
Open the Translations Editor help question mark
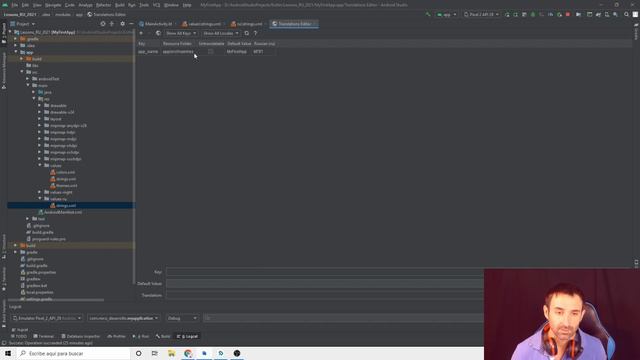[x=256, y=33]
